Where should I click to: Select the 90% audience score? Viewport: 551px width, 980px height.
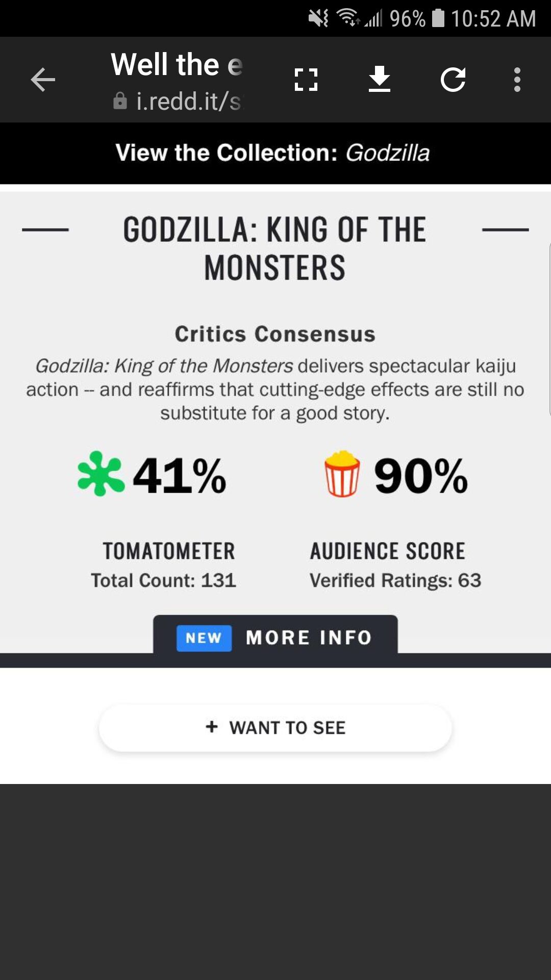[421, 476]
